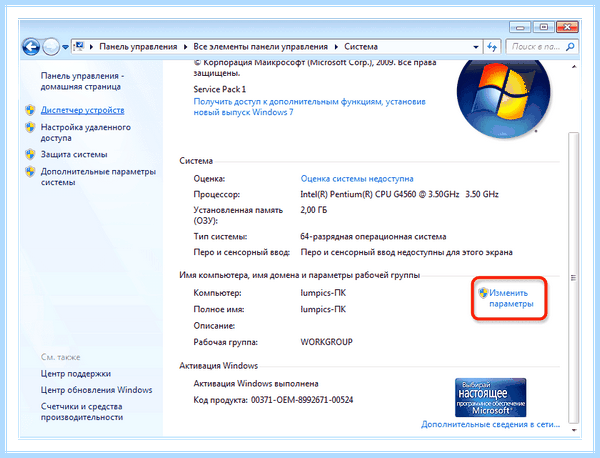
Task: Open Защита системы link
Action: 74,155
